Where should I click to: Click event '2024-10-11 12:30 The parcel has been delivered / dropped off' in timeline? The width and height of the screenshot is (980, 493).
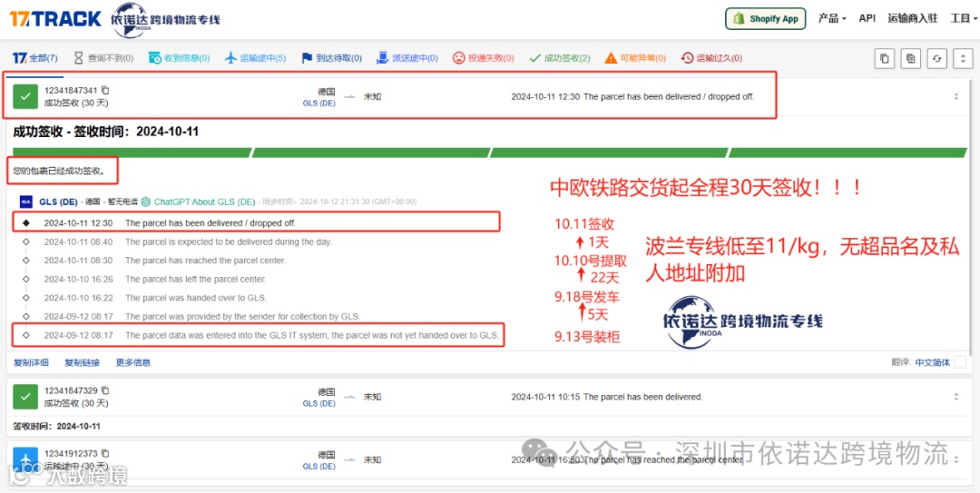click(x=170, y=222)
